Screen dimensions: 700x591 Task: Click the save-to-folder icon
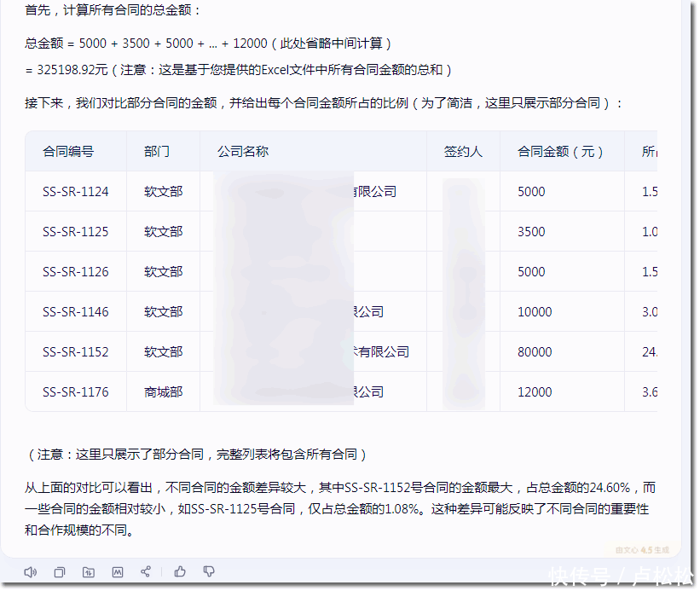[x=89, y=572]
